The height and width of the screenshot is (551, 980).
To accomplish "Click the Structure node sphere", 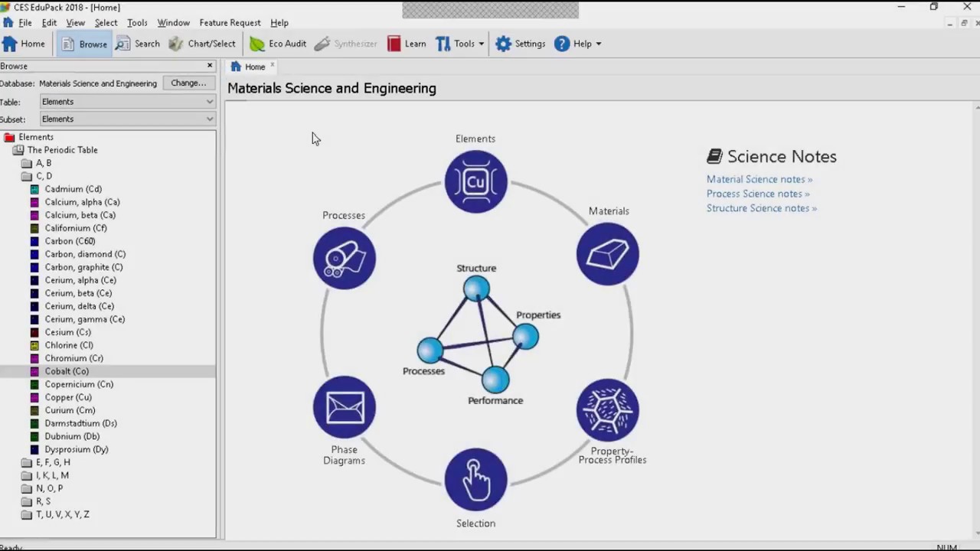I will pyautogui.click(x=476, y=289).
